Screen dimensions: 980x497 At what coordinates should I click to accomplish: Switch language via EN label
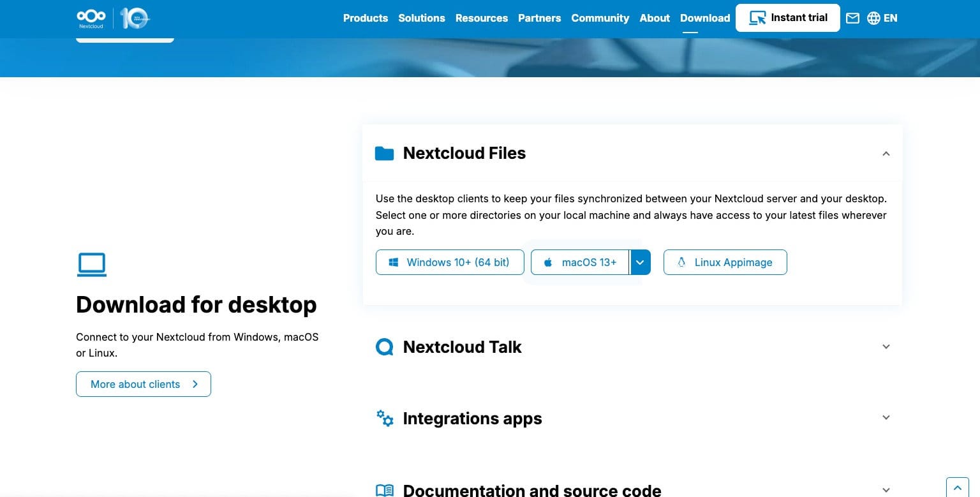(891, 18)
